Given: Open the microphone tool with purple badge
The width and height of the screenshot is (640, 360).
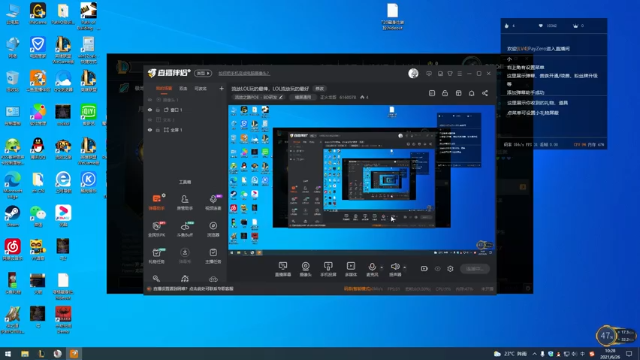Looking at the screenshot, I should [213, 202].
